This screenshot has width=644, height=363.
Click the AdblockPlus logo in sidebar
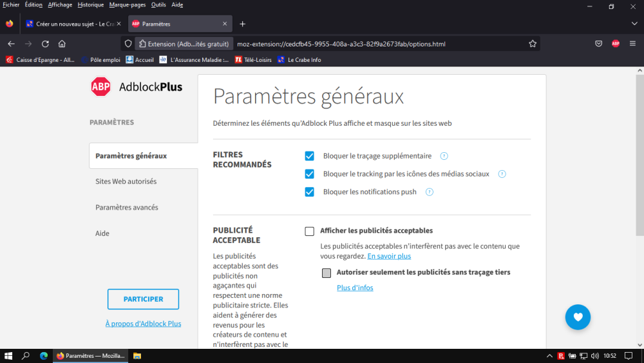[137, 87]
